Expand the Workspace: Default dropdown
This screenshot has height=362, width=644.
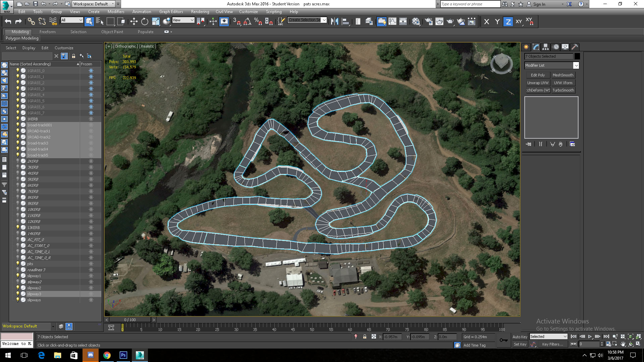pyautogui.click(x=113, y=4)
